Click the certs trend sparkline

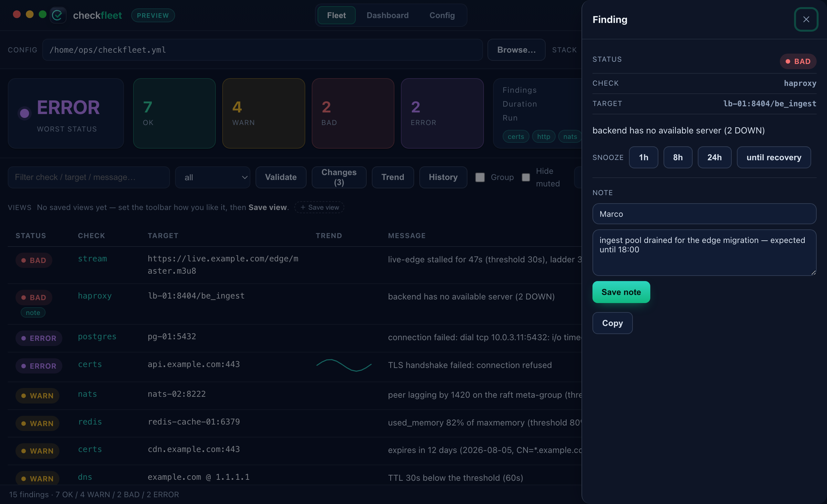(x=344, y=365)
